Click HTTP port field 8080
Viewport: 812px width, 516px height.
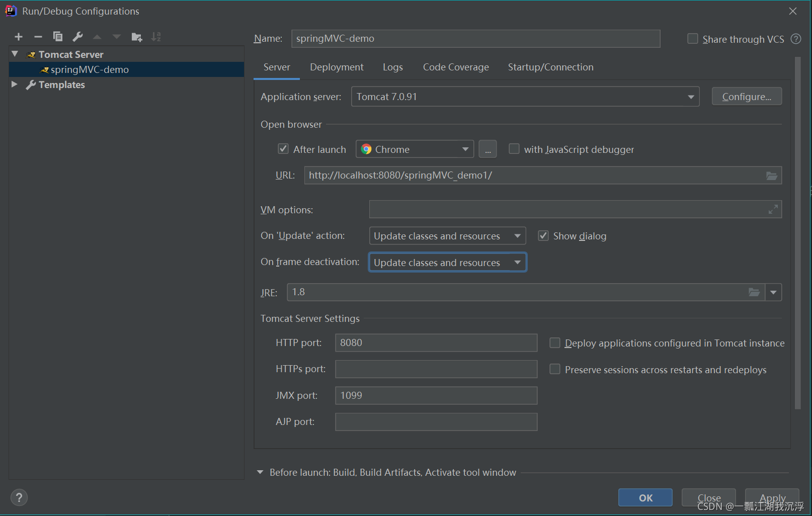click(x=436, y=342)
